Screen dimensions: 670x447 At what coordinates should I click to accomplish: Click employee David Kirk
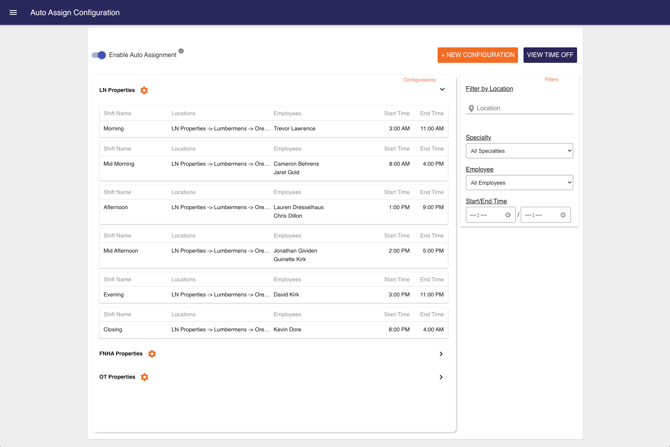tap(286, 294)
